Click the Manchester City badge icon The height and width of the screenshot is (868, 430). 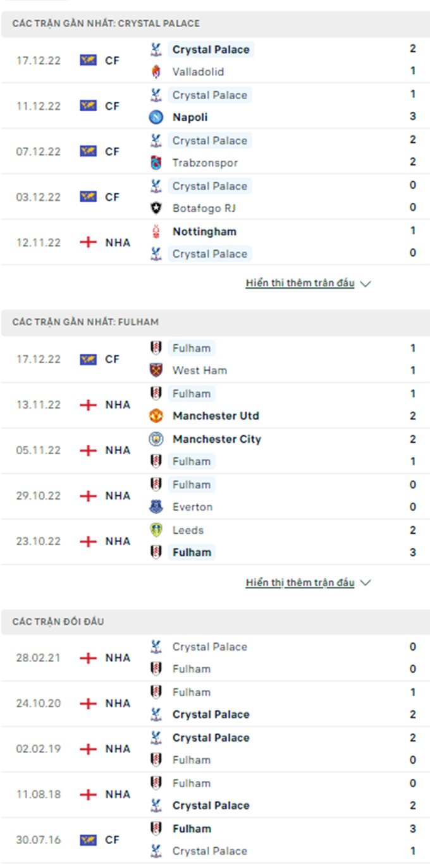156,439
